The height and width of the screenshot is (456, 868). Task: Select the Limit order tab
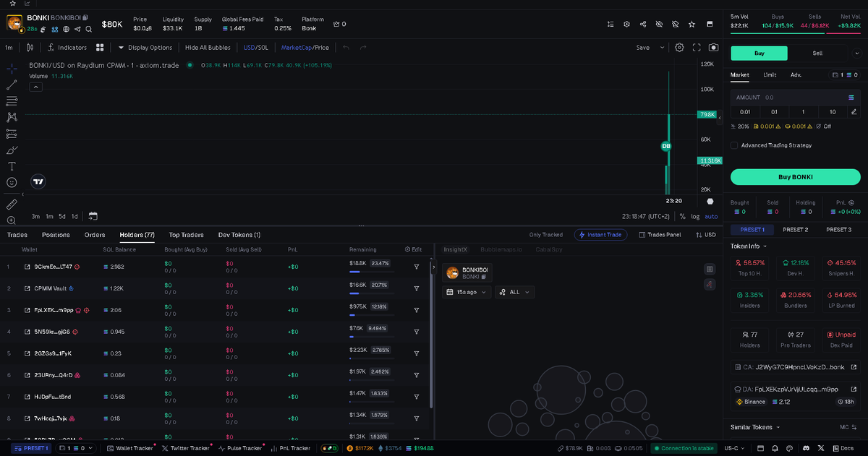(x=770, y=74)
